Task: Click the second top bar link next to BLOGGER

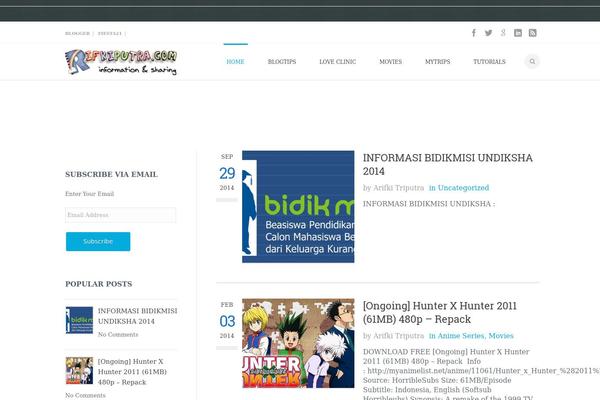Action: [109, 33]
